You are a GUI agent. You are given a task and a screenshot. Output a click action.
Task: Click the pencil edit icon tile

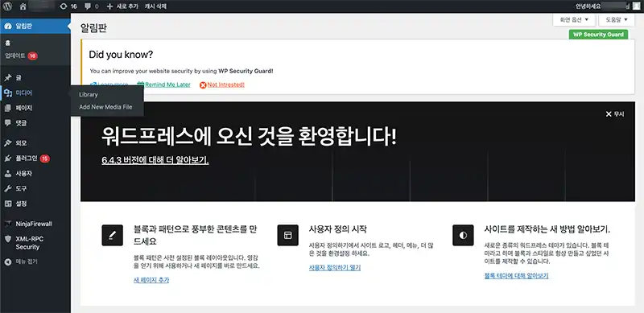pos(112,236)
